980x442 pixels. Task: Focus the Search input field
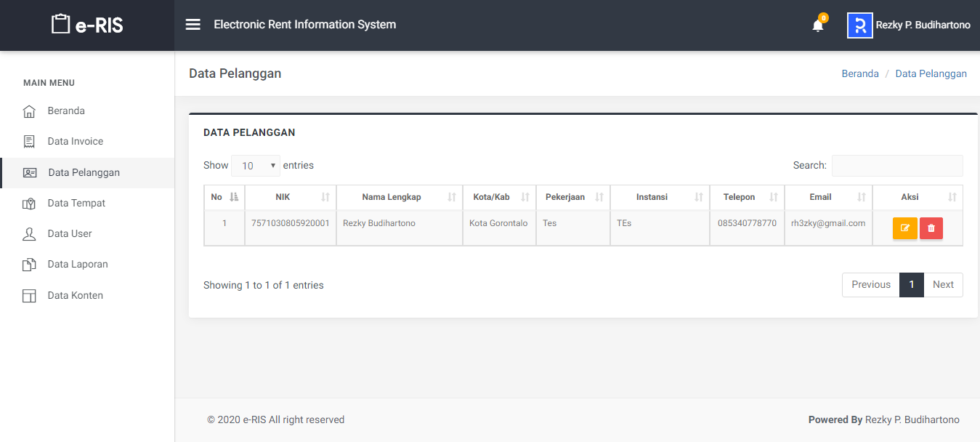tap(896, 166)
